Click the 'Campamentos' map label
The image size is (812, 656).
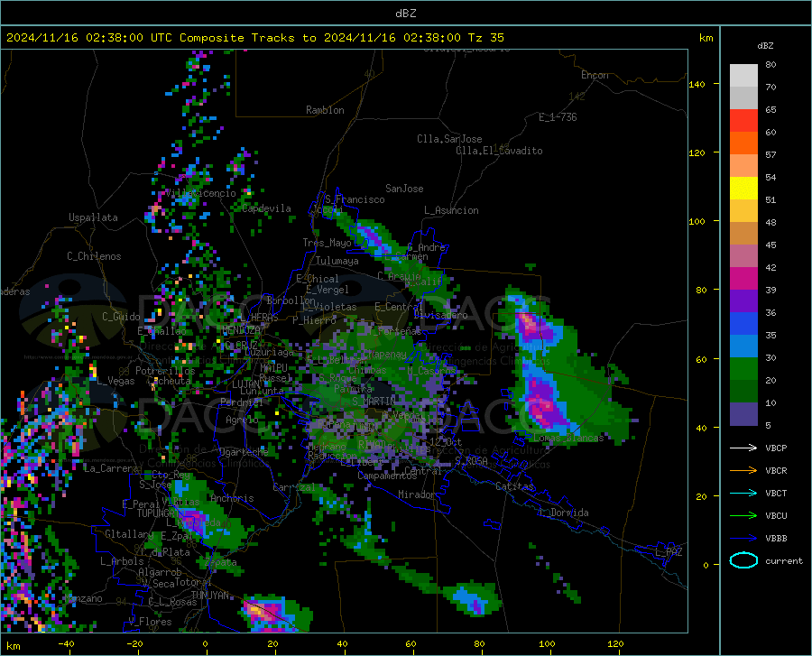pyautogui.click(x=387, y=476)
